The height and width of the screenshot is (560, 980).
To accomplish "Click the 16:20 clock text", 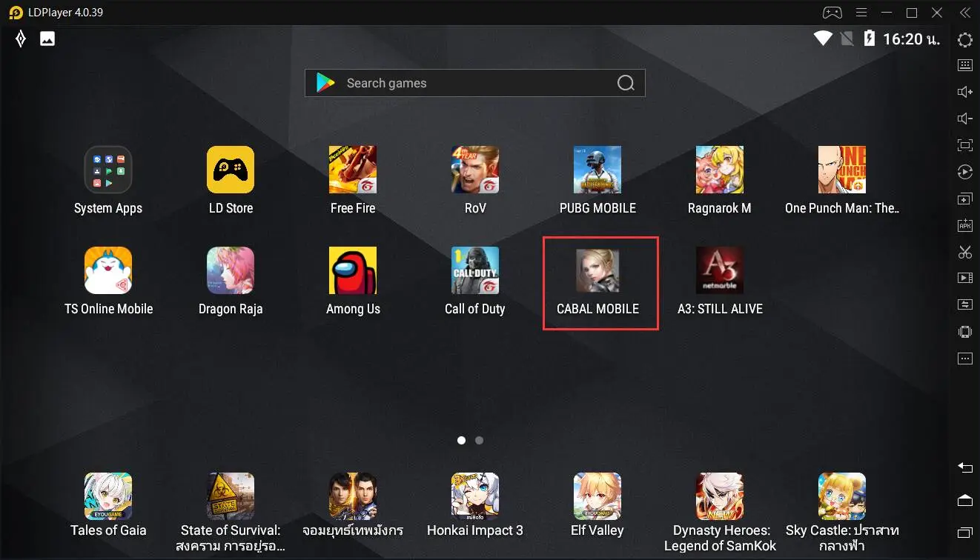I will click(x=911, y=39).
